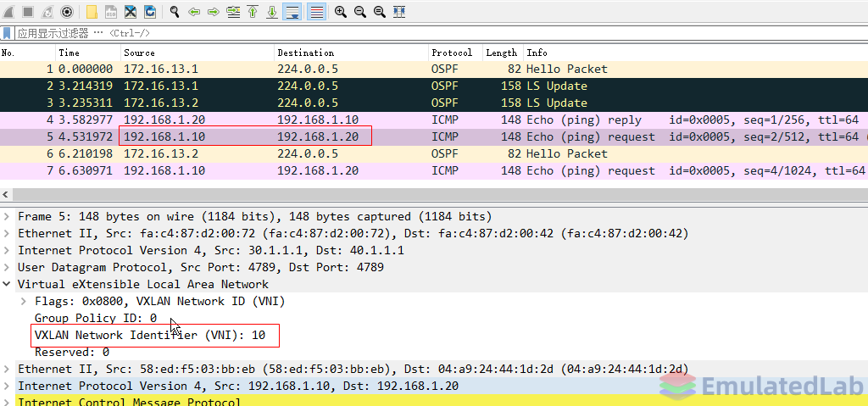Expand inner Ethernet II 58:ed:f5:03:bb:eb row
The image size is (868, 406).
[7, 369]
